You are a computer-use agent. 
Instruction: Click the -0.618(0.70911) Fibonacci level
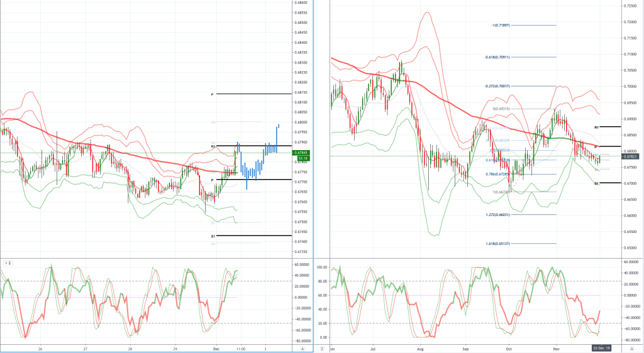(x=497, y=57)
